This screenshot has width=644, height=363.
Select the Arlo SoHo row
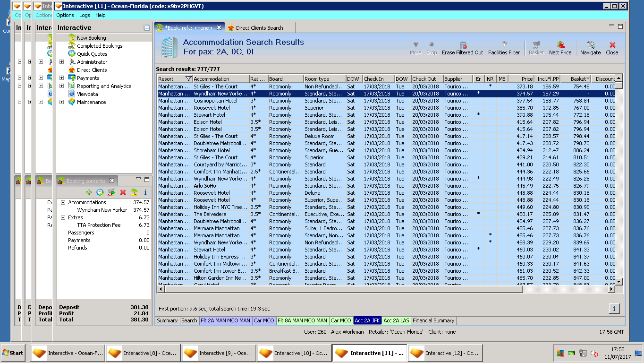[387, 186]
